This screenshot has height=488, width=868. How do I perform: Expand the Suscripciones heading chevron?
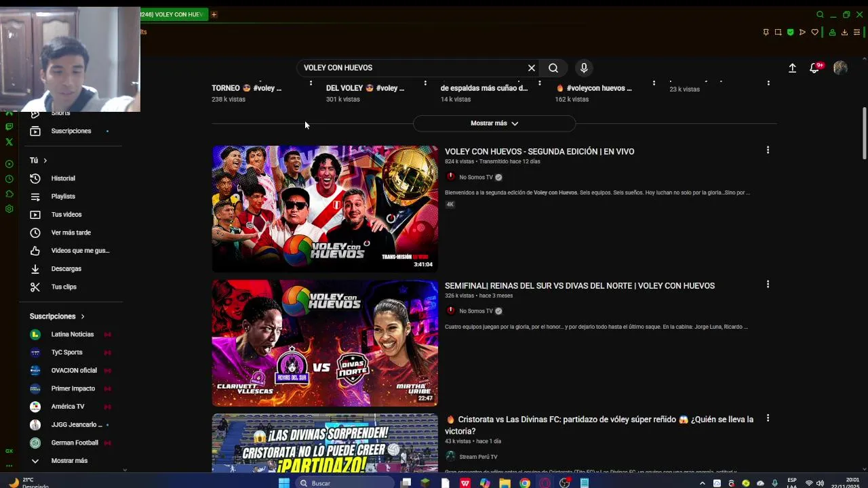(83, 317)
